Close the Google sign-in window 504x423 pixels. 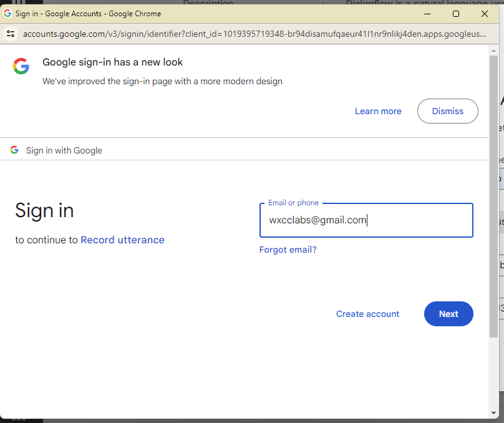tap(485, 14)
